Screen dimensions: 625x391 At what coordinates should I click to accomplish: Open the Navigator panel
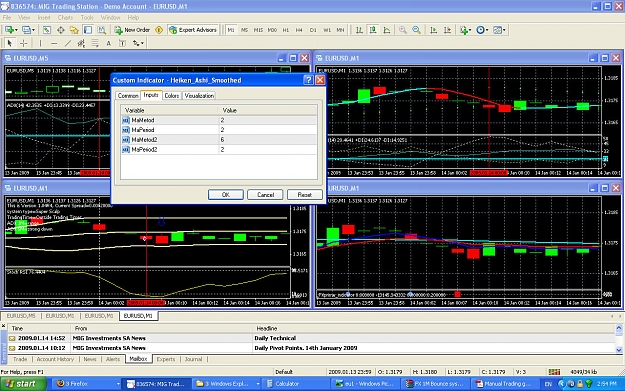[x=74, y=30]
